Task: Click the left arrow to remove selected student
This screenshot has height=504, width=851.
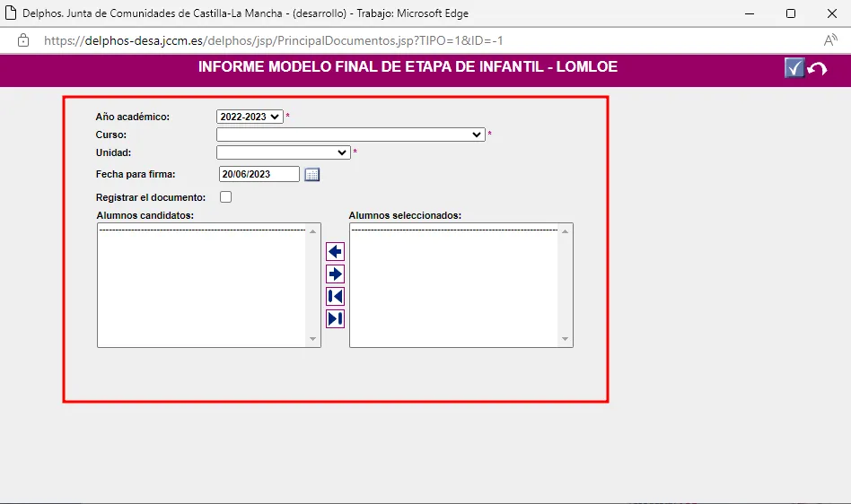Action: 335,252
